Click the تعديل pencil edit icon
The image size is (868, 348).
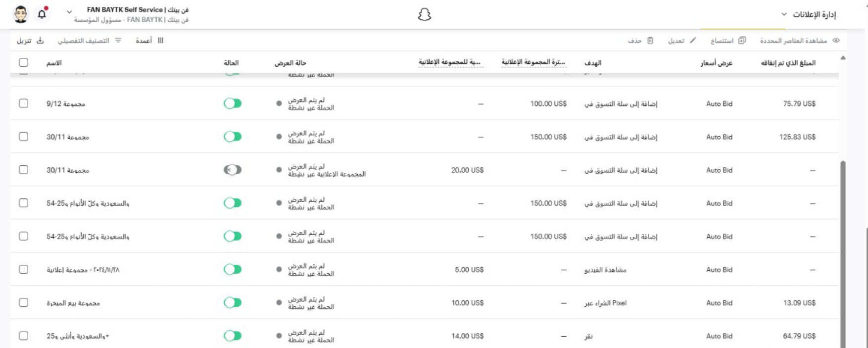tap(692, 41)
